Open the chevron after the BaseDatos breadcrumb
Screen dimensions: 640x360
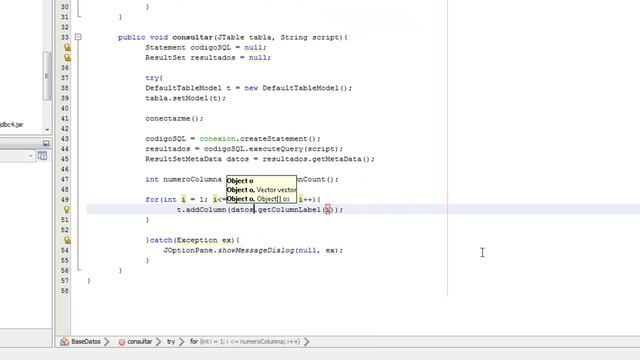coord(107,342)
